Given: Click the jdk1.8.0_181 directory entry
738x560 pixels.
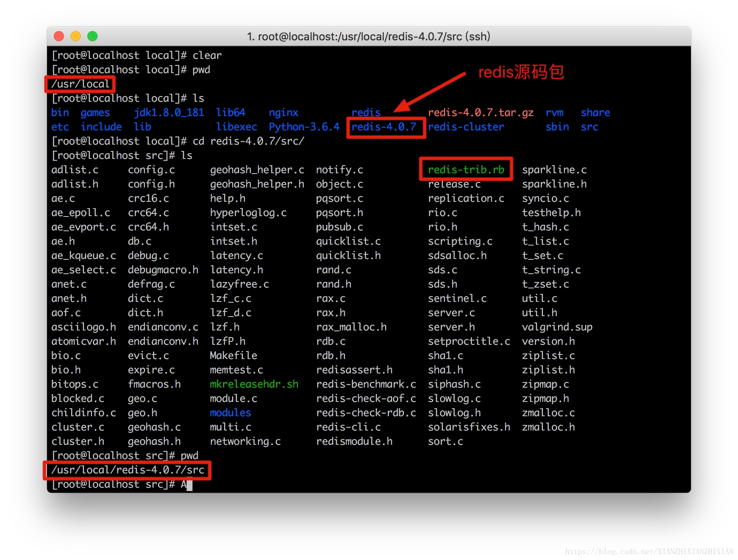Looking at the screenshot, I should coord(169,113).
